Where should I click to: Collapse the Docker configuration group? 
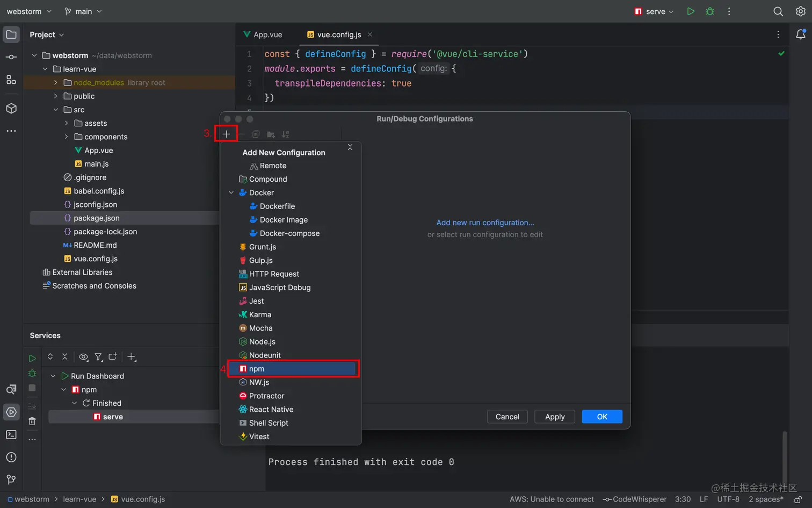pos(231,192)
